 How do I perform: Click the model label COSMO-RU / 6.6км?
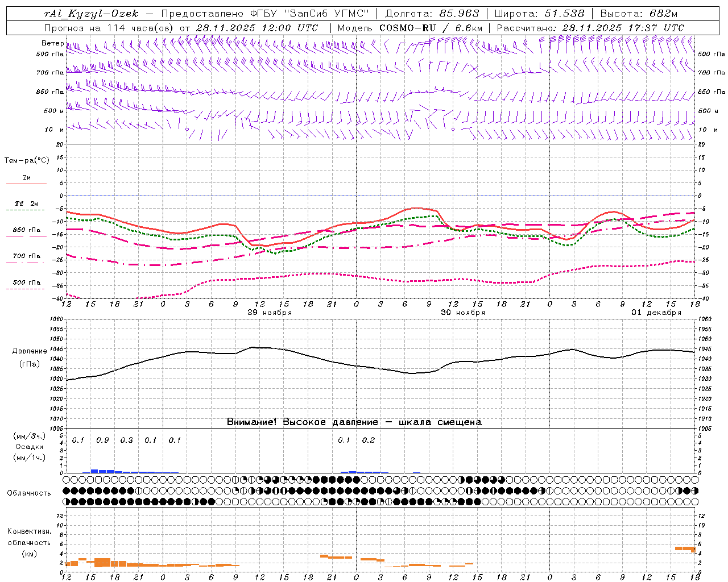click(431, 28)
